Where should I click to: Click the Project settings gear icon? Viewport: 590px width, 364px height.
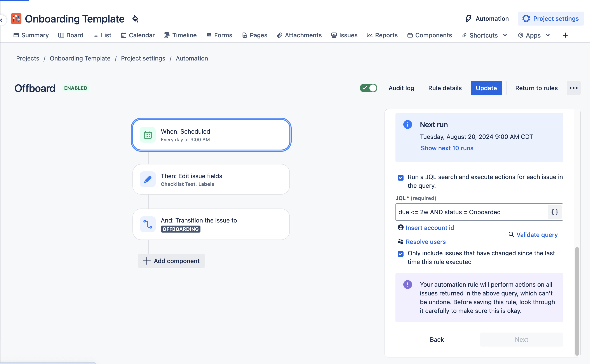click(x=526, y=19)
